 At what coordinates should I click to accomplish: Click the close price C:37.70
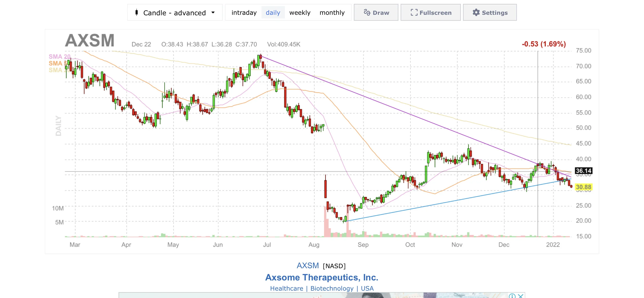pyautogui.click(x=246, y=44)
